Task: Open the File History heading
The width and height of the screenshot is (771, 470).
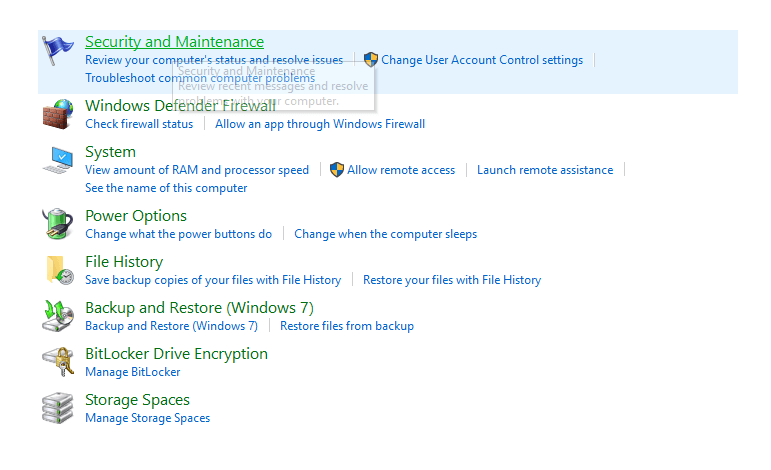Action: pos(124,262)
